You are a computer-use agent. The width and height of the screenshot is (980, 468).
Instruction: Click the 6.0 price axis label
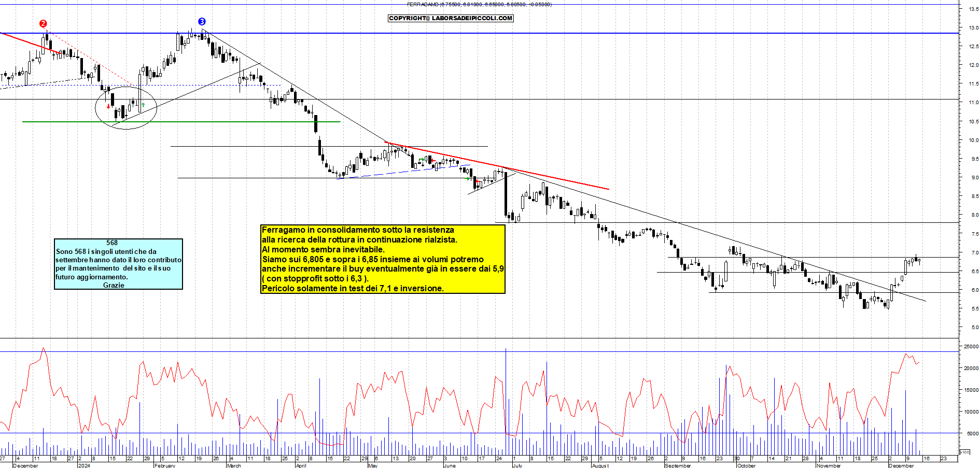pyautogui.click(x=975, y=290)
